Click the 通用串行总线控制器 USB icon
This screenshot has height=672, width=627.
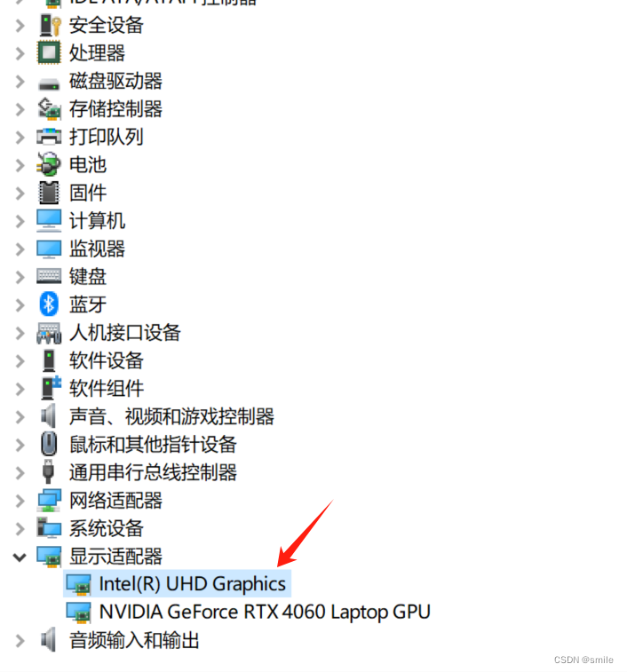tap(49, 472)
